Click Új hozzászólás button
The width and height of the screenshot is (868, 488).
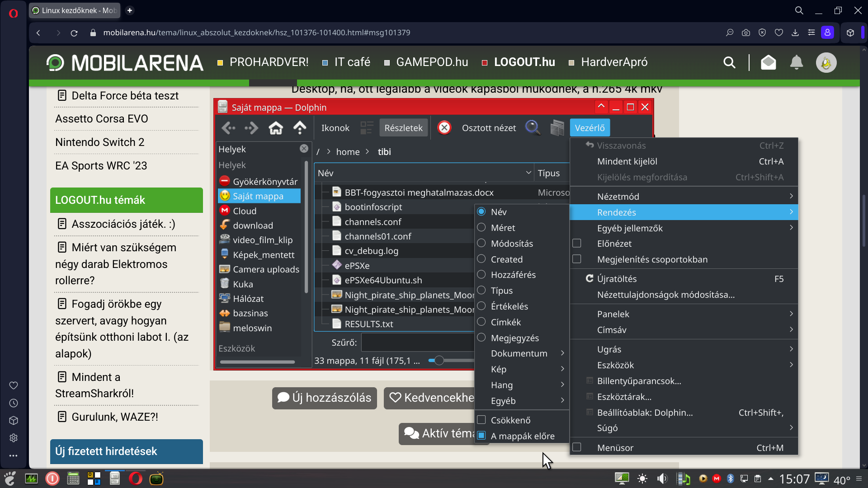pos(325,398)
